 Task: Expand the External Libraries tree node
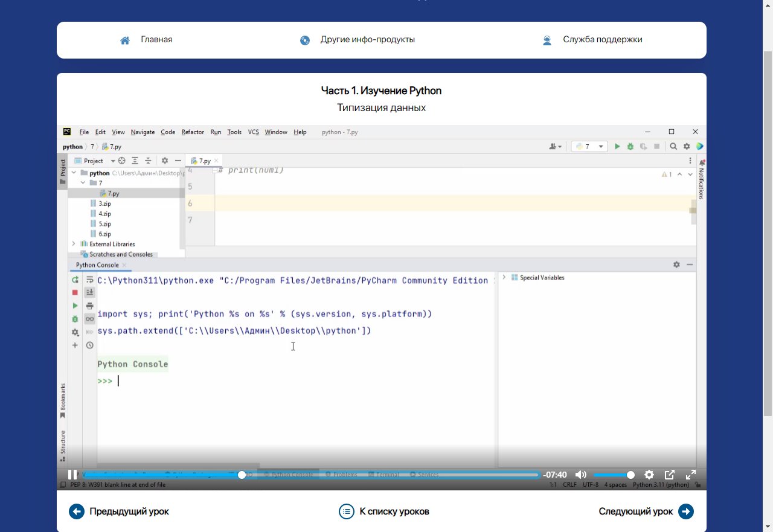pos(74,244)
